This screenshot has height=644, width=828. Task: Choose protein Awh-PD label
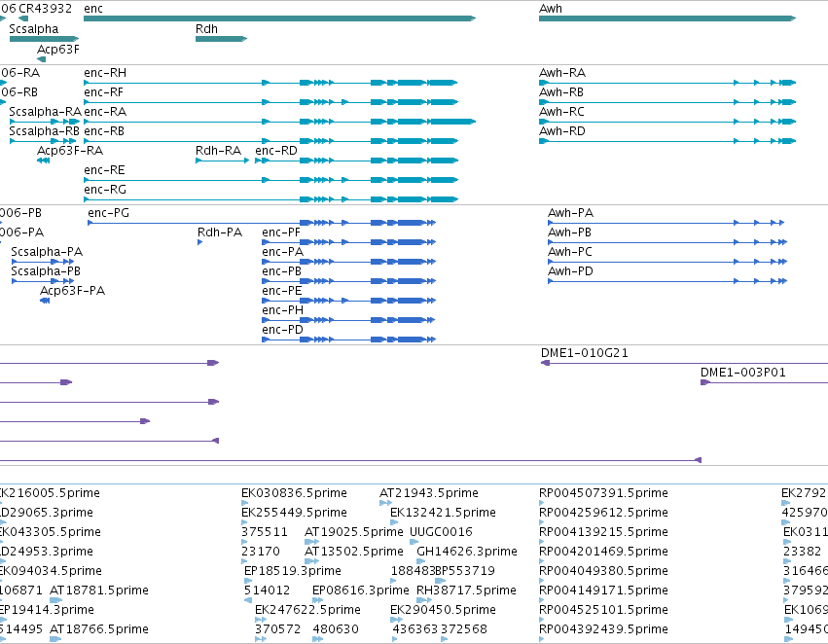[571, 271]
